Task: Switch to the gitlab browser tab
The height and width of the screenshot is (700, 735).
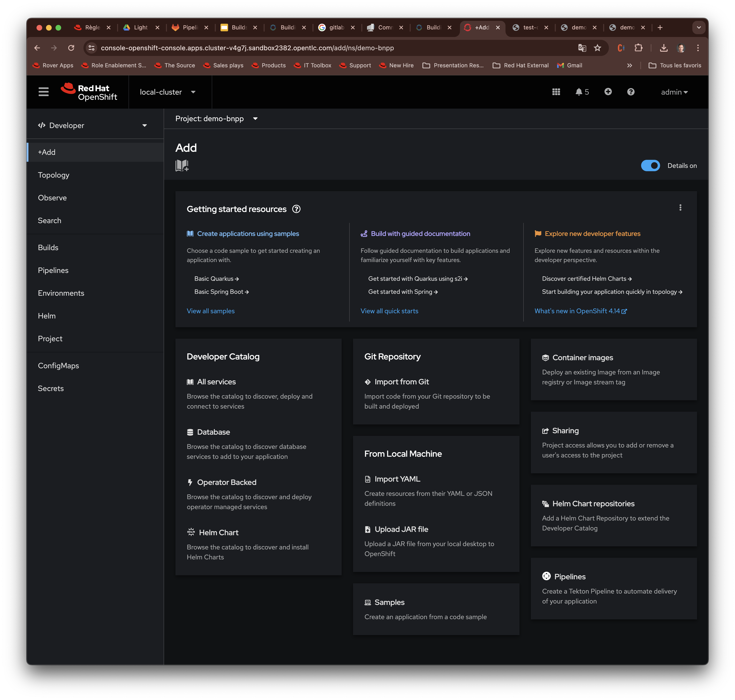Action: click(x=336, y=27)
